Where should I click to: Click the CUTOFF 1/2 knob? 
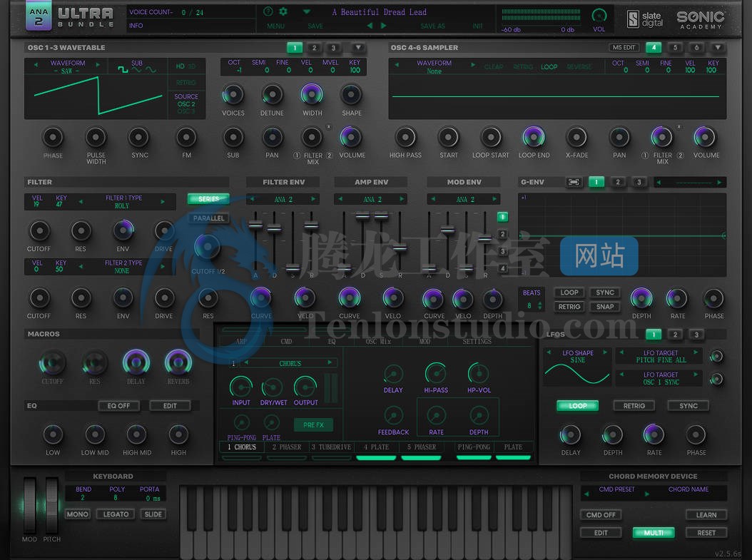(x=207, y=248)
